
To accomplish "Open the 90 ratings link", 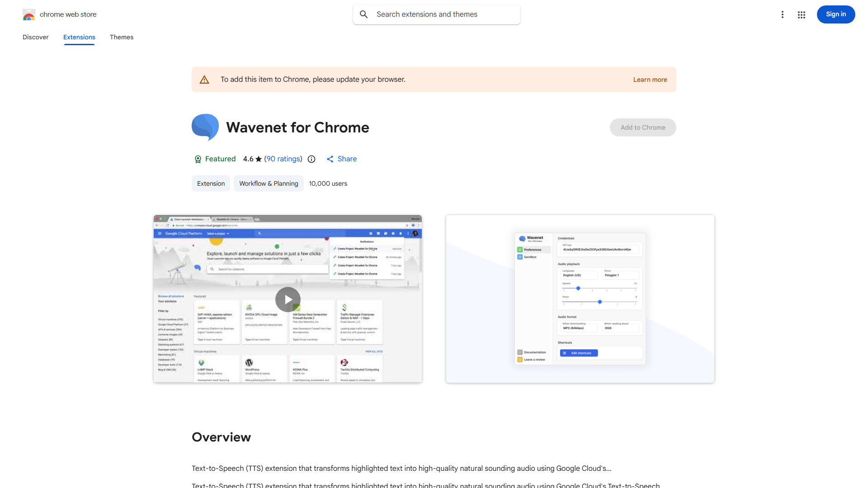I will coord(283,159).
